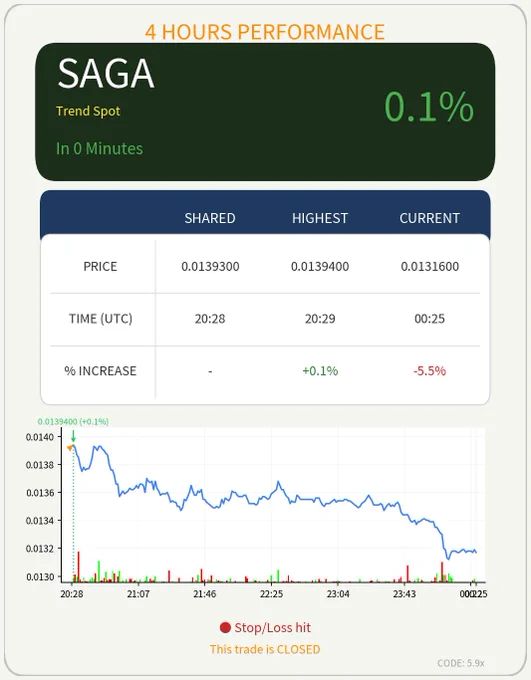Click the highest price 0.0139400

click(x=320, y=266)
